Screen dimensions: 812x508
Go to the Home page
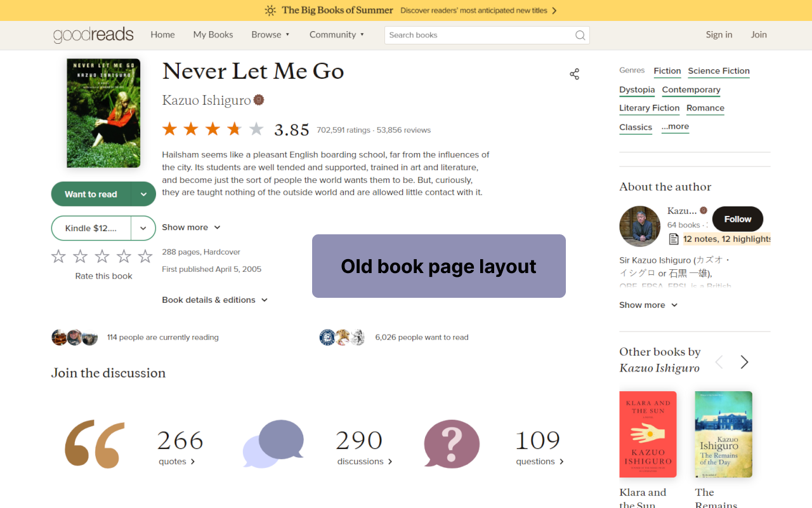162,35
